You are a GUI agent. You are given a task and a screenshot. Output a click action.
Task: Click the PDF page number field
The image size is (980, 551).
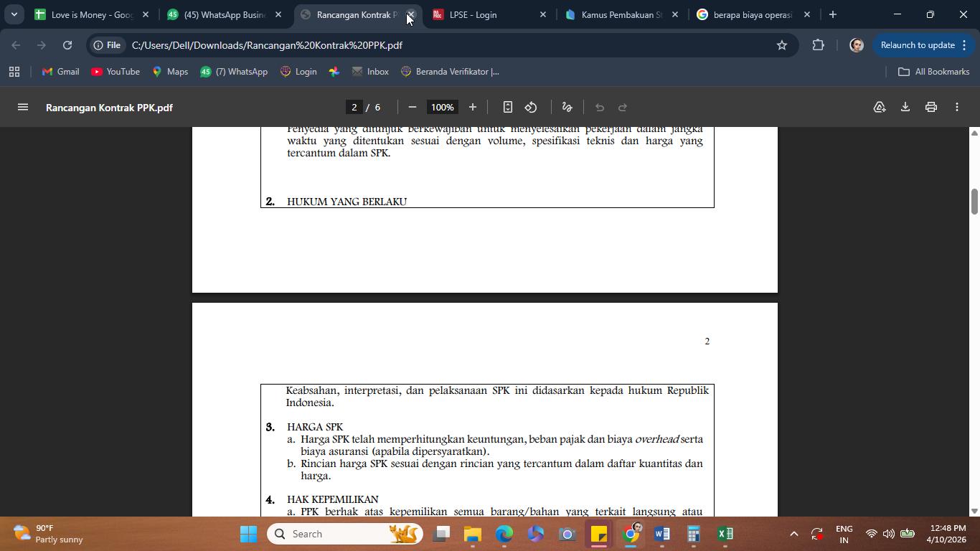[354, 107]
